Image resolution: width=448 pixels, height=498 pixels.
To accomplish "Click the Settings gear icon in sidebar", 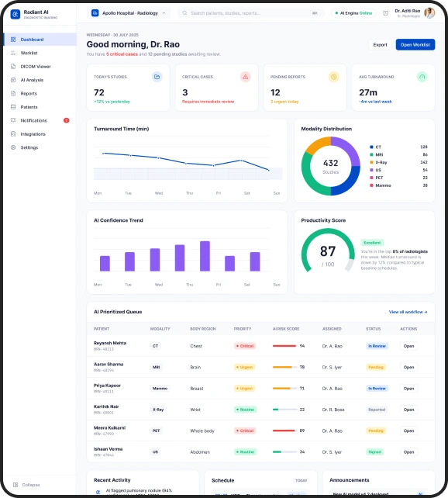I will [x=13, y=147].
